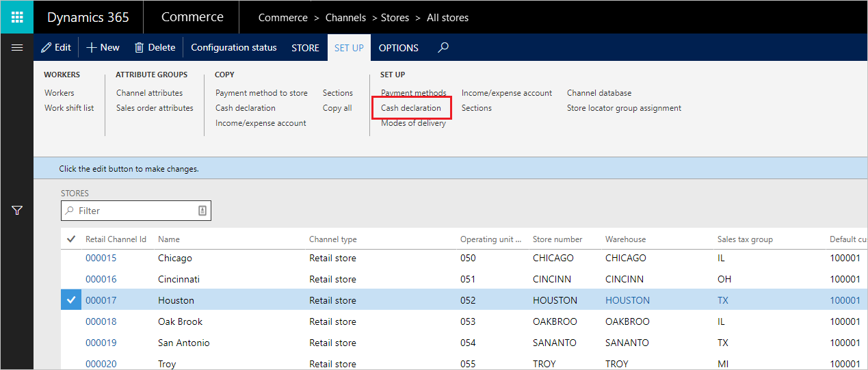The height and width of the screenshot is (370, 868).
Task: Open retail channel 000016 link
Action: point(101,279)
